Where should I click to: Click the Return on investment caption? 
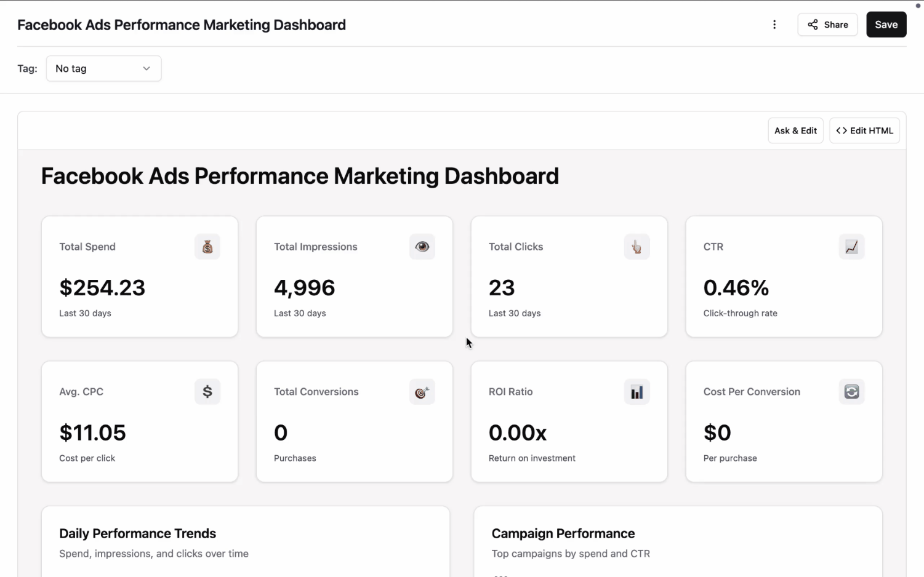click(532, 458)
